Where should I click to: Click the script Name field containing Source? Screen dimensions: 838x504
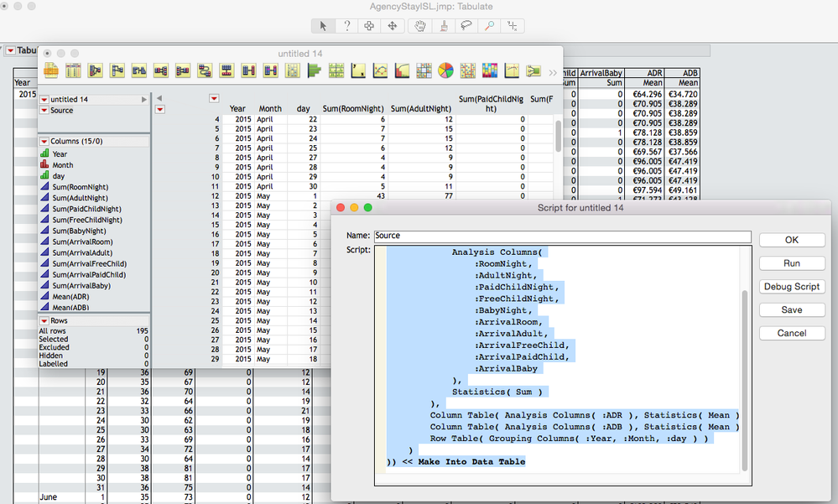(562, 236)
